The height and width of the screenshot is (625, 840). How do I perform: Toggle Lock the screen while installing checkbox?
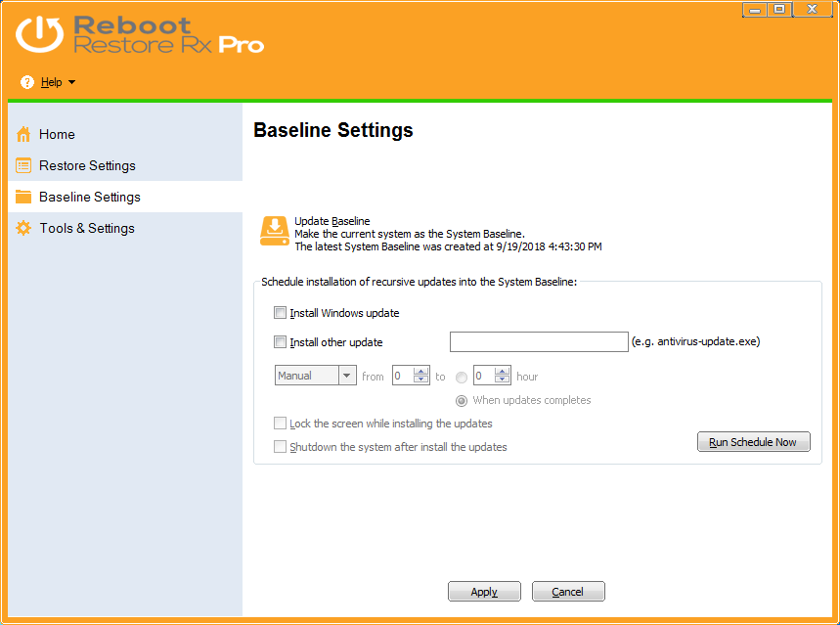[x=280, y=424]
